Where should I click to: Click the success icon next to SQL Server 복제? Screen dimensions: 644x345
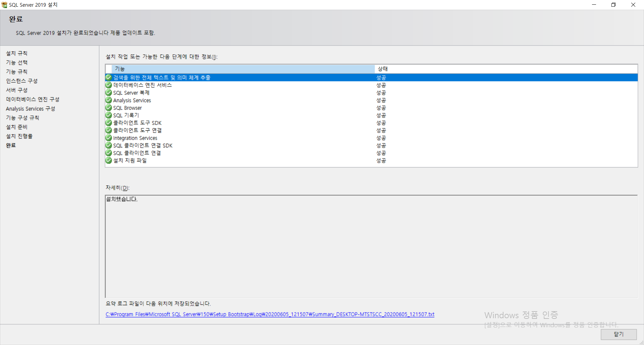[109, 92]
